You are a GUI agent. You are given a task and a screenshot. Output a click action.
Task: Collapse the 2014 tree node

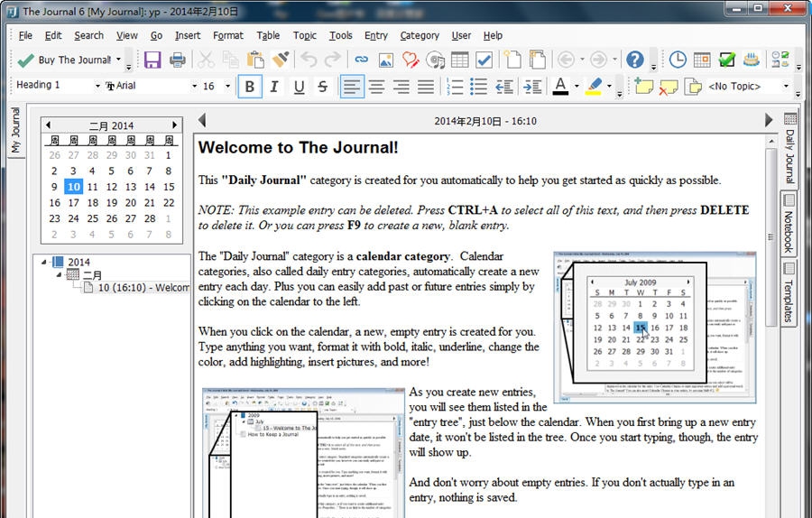coord(44,262)
